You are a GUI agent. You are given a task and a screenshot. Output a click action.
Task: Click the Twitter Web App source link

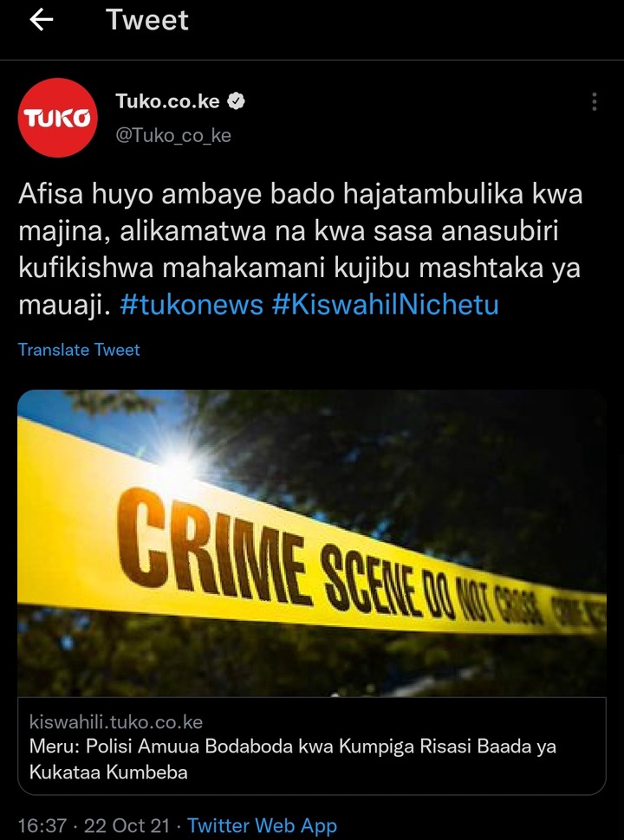262,825
